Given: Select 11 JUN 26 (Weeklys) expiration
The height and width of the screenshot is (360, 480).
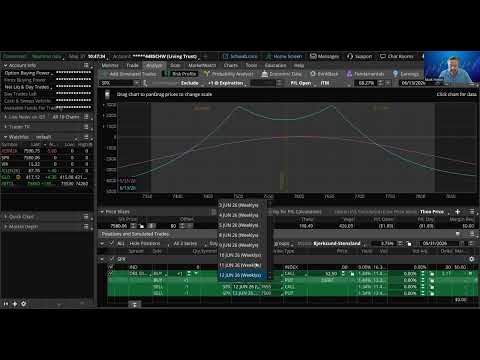Looking at the screenshot, I should [x=243, y=265].
